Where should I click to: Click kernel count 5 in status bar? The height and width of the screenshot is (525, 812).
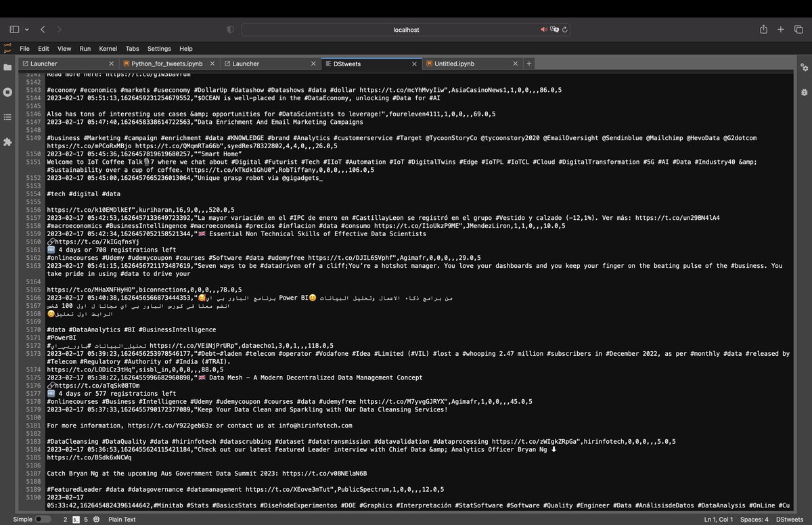[86, 520]
